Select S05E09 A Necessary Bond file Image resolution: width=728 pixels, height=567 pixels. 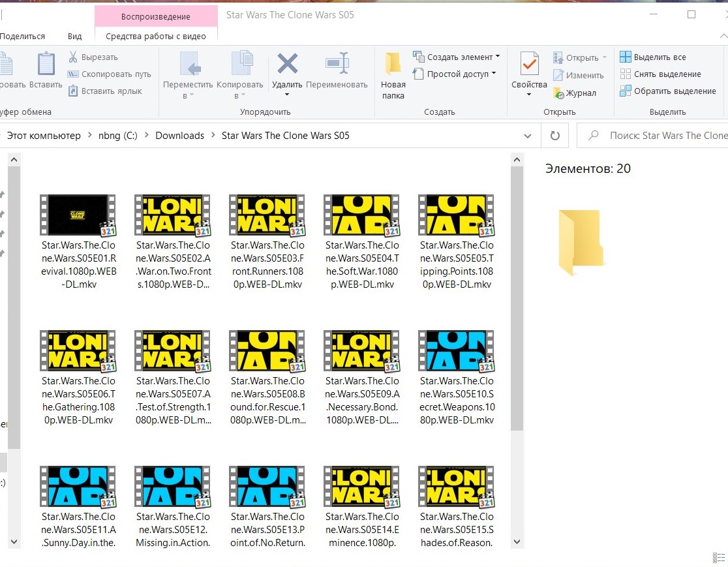[362, 378]
